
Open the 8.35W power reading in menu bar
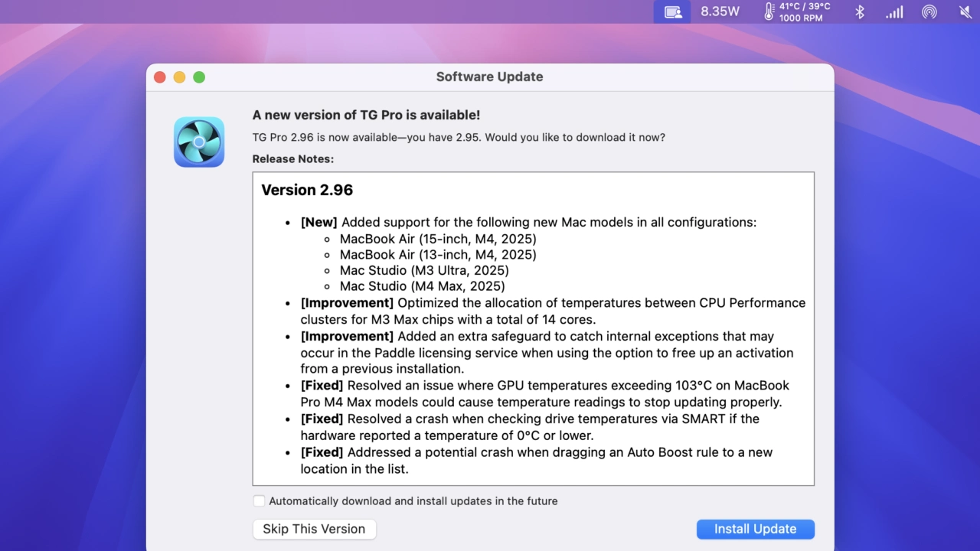click(x=720, y=11)
